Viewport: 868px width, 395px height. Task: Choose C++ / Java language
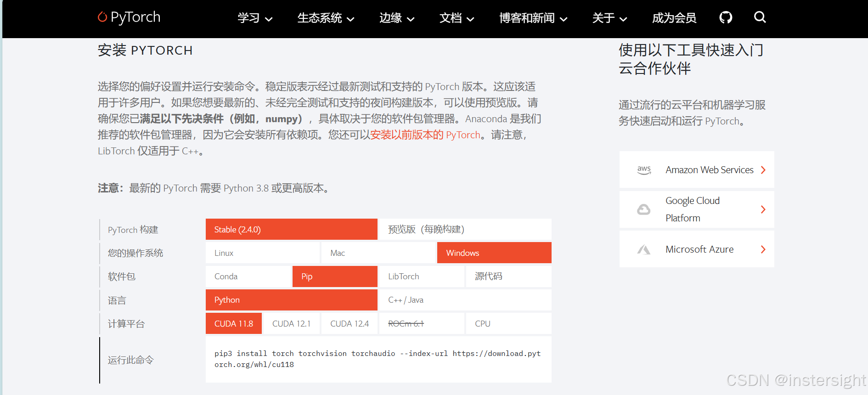(465, 300)
